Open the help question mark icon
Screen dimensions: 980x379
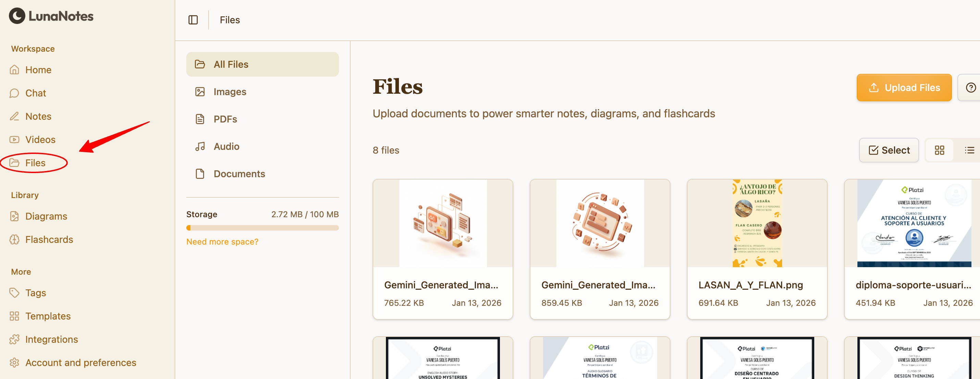click(970, 88)
